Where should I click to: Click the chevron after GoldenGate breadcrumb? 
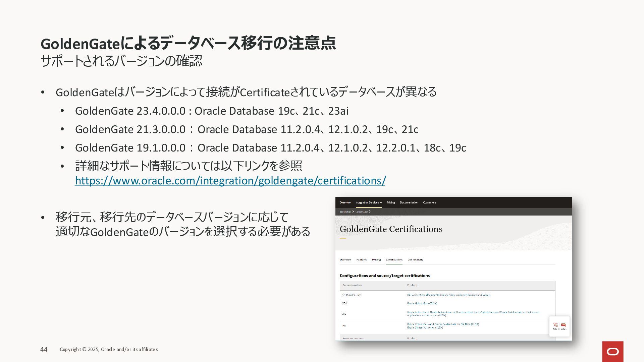click(x=370, y=212)
